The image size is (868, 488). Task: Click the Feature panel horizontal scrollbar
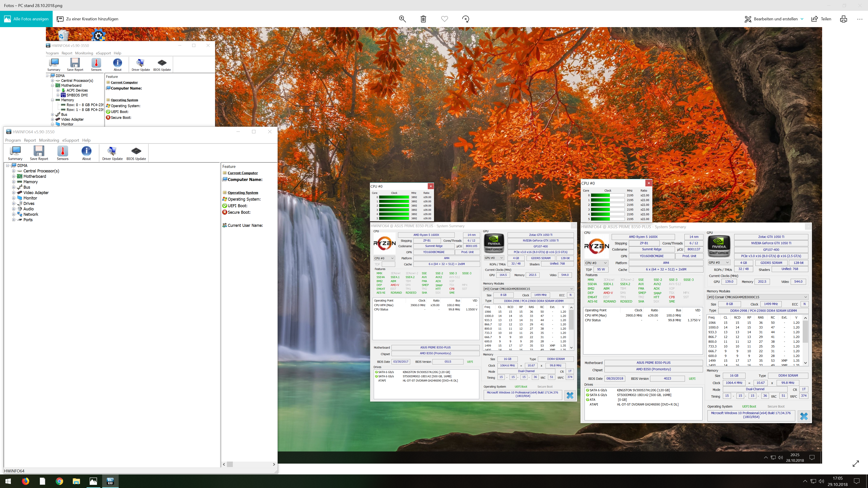(x=249, y=464)
